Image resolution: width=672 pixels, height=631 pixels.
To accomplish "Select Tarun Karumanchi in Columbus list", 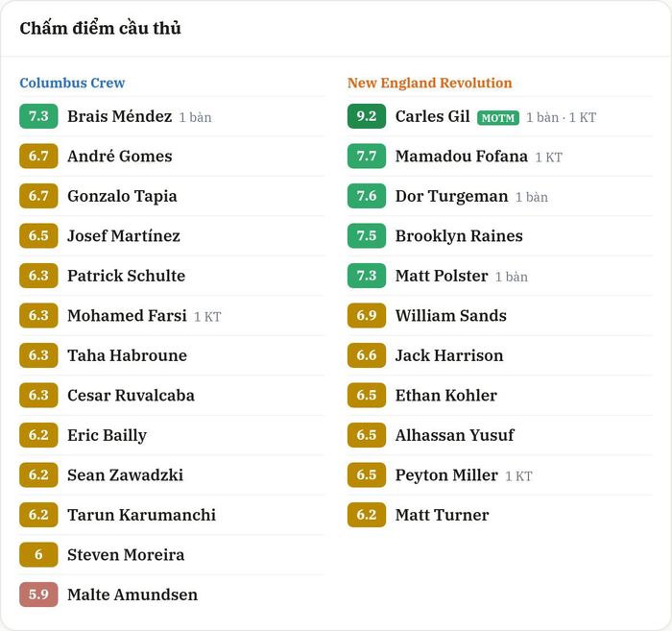I will coord(141,515).
